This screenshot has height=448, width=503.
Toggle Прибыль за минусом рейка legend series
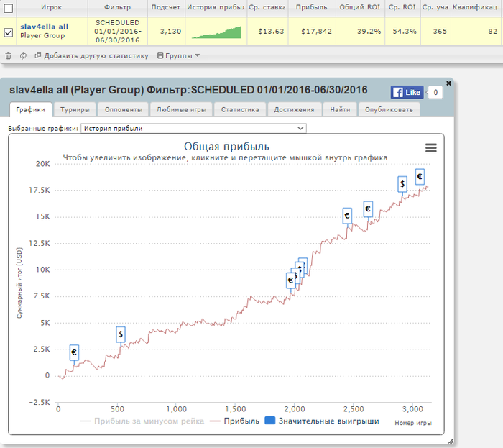pos(142,421)
